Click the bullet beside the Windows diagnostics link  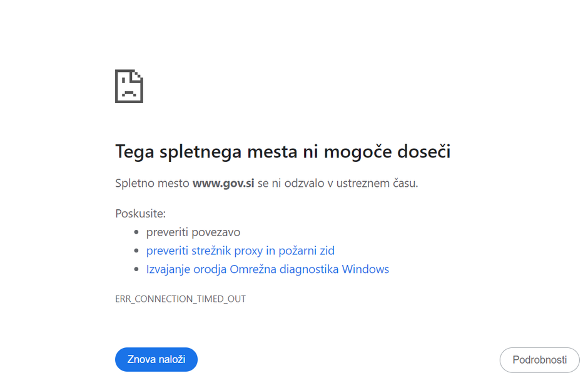click(136, 269)
